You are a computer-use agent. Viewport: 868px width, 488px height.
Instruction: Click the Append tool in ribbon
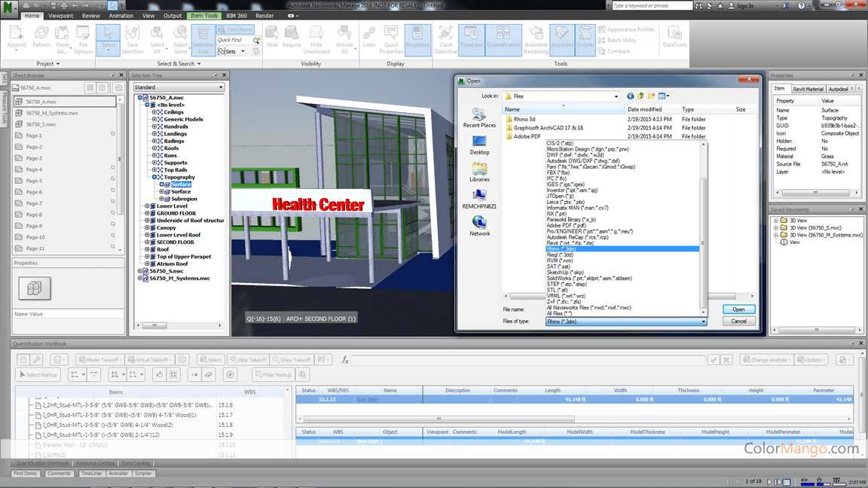tap(16, 39)
